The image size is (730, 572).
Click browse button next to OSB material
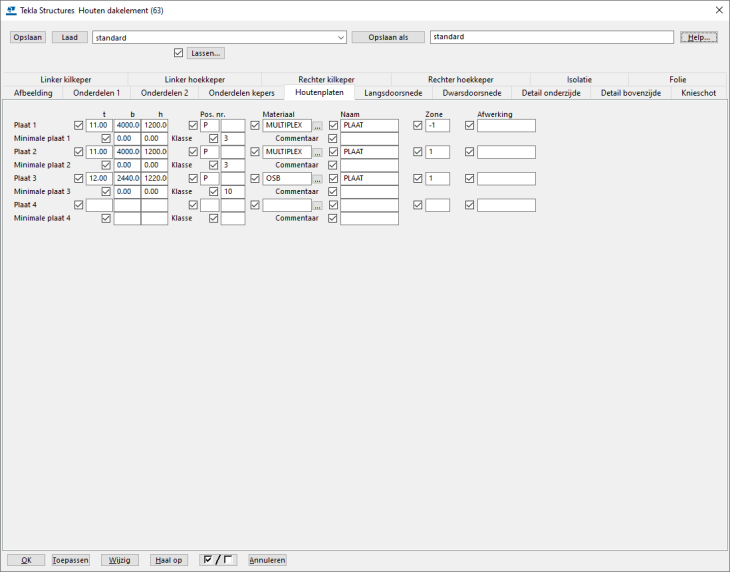(x=317, y=179)
